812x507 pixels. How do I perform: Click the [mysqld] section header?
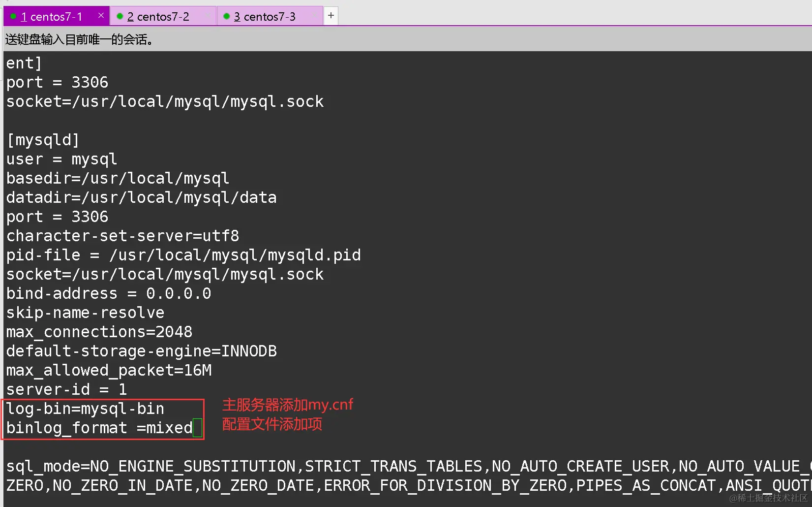(42, 140)
